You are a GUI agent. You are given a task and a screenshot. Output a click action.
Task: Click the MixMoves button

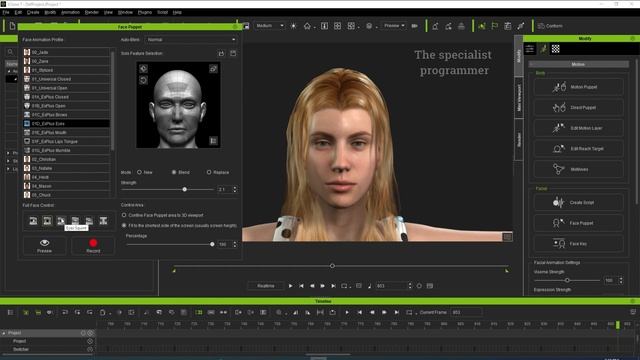click(578, 169)
